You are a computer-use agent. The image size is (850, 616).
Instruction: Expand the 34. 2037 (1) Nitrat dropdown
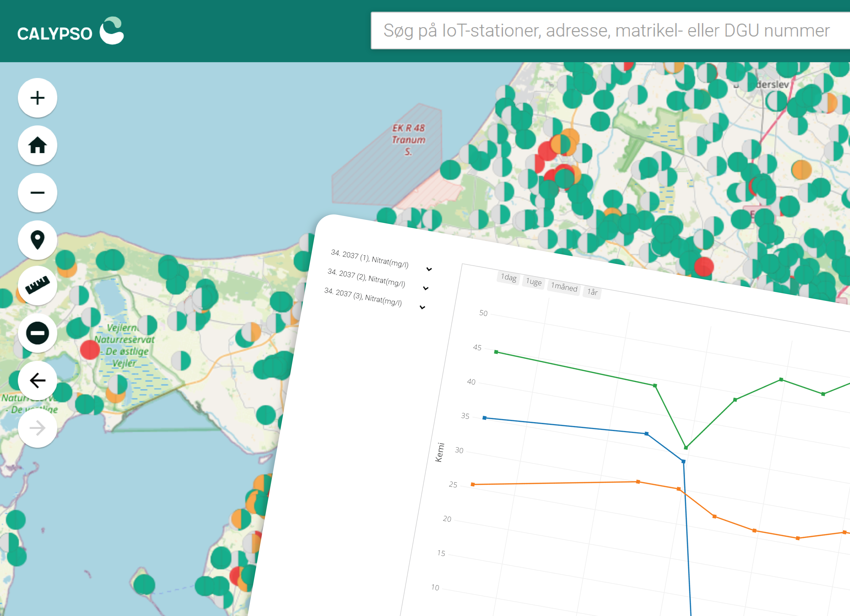click(429, 269)
